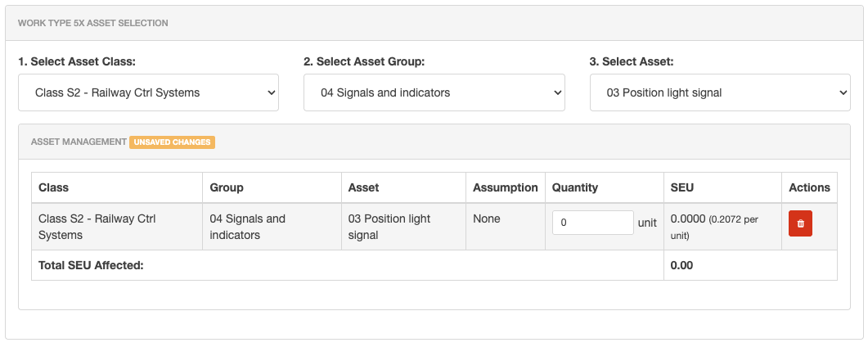Select the '04 Signals and indicators' table cell
Screen dimensions: 868x347
point(272,227)
